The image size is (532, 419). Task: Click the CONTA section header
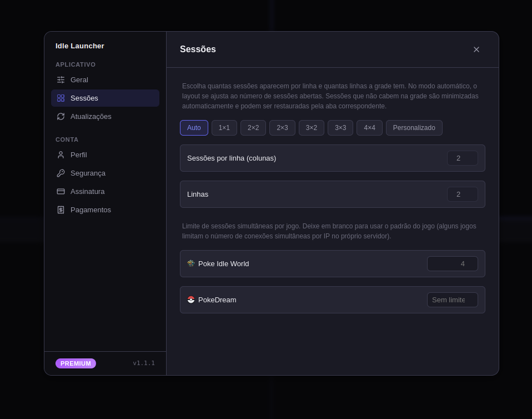(67, 139)
